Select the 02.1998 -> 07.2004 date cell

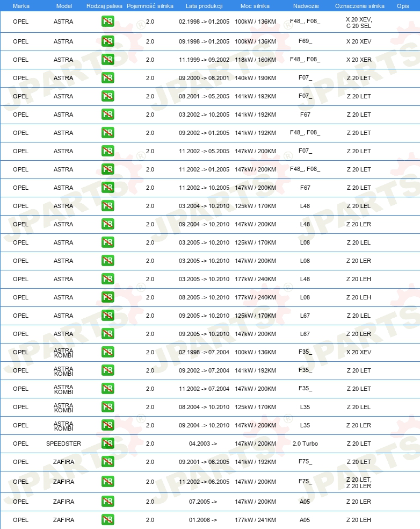point(204,352)
